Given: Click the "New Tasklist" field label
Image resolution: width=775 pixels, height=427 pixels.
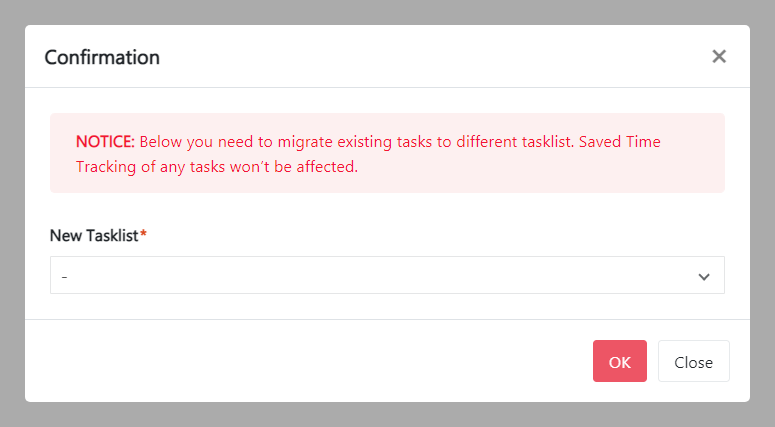Looking at the screenshot, I should tap(94, 234).
